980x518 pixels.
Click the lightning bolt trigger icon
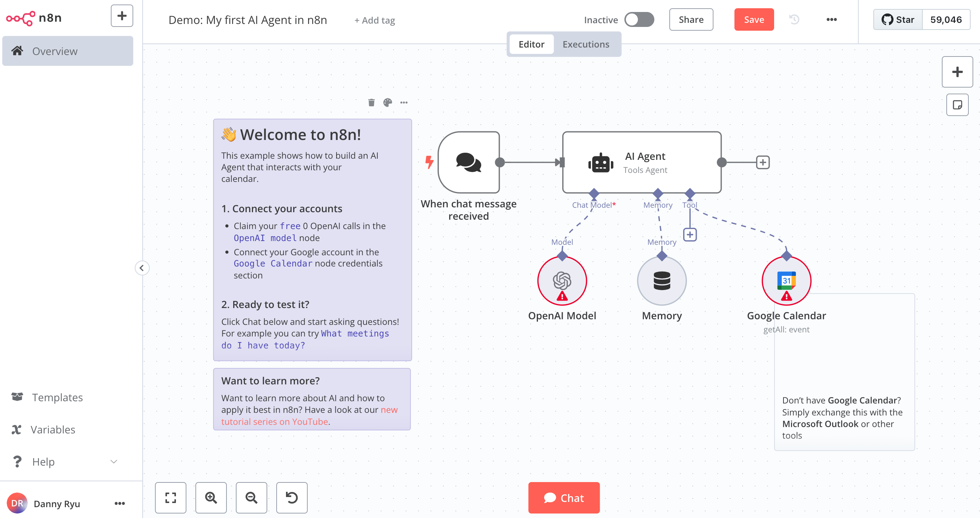coord(430,162)
